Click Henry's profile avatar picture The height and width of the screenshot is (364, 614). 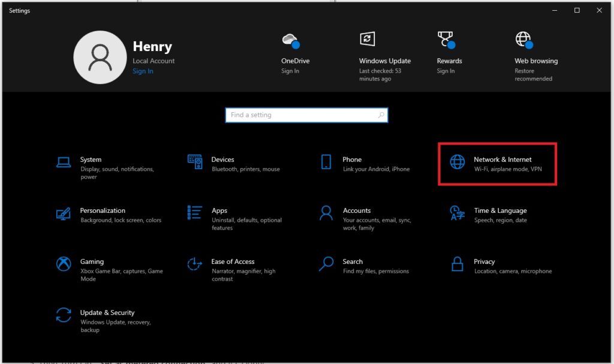100,57
